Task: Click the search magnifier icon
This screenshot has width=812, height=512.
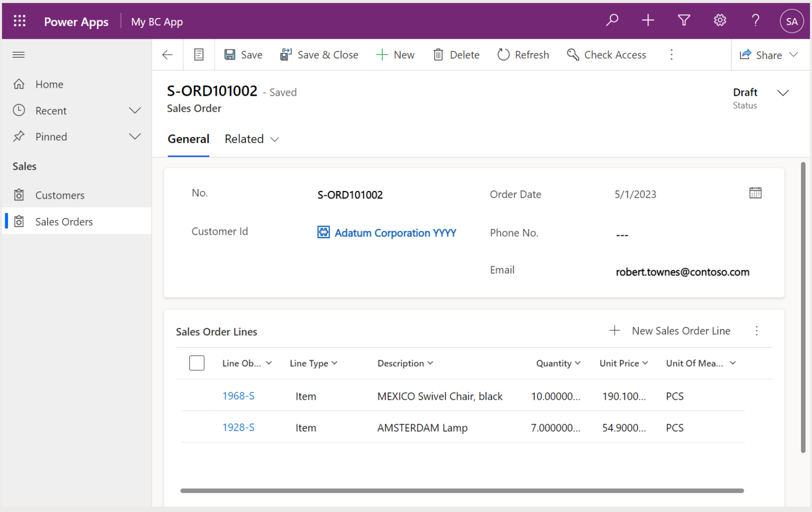Action: click(612, 21)
